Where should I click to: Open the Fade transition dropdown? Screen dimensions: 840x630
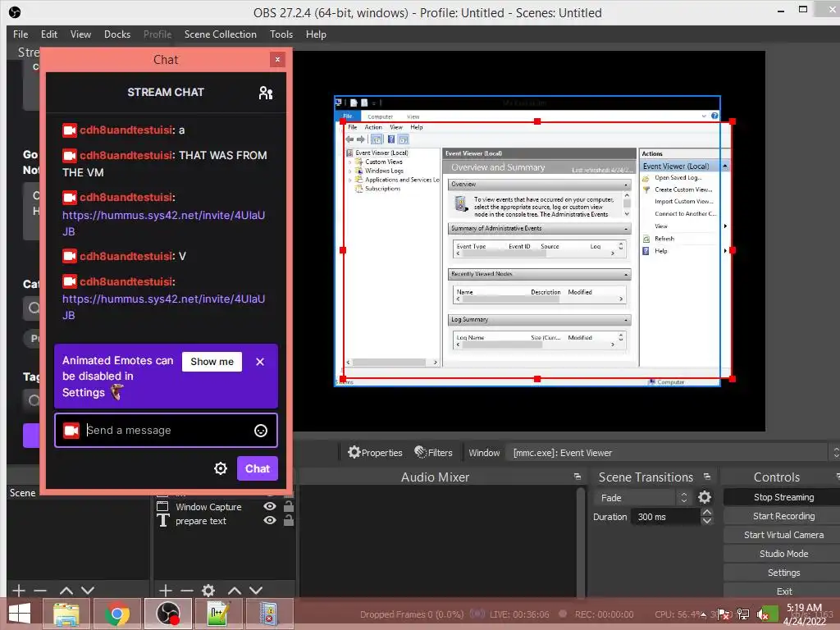coord(641,498)
